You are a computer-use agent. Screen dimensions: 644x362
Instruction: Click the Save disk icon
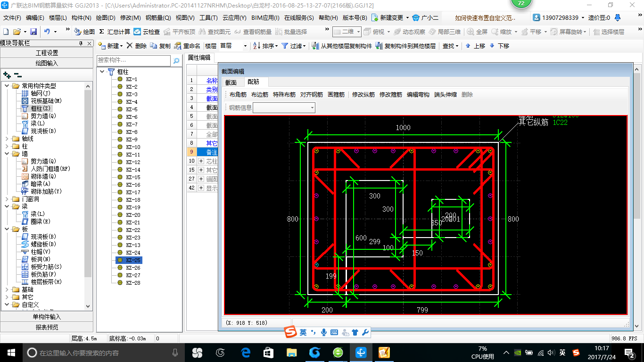[33, 32]
